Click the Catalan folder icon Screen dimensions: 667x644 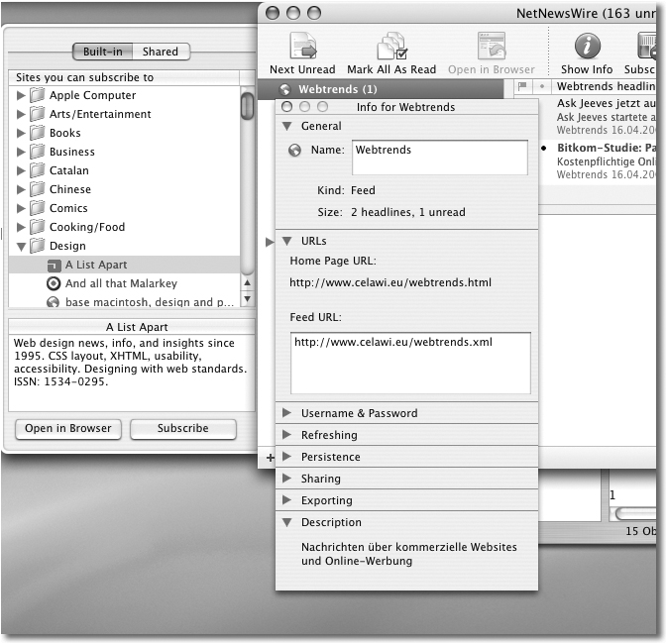click(x=38, y=170)
